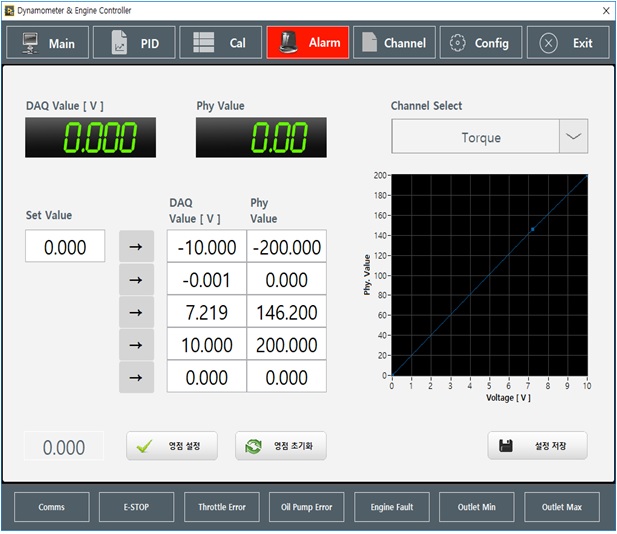The height and width of the screenshot is (534, 617).
Task: Click arrow button next to 10.000 row
Action: (136, 345)
